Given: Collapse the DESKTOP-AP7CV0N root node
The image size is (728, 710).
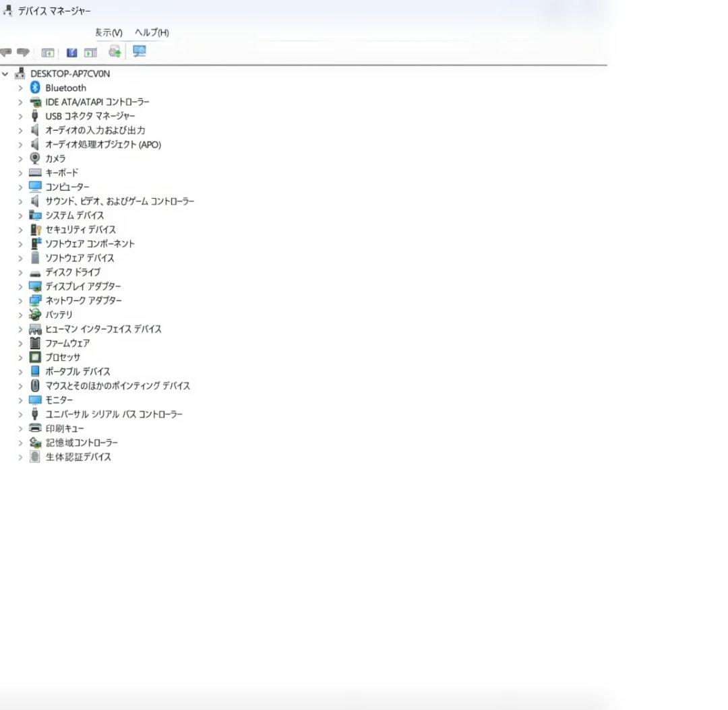Looking at the screenshot, I should [x=5, y=73].
